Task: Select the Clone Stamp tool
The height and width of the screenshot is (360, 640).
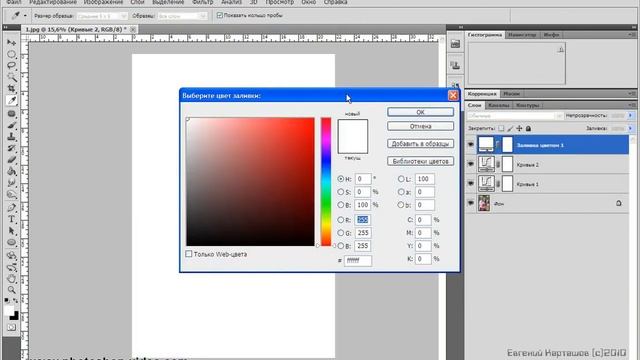Action: [x=11, y=137]
